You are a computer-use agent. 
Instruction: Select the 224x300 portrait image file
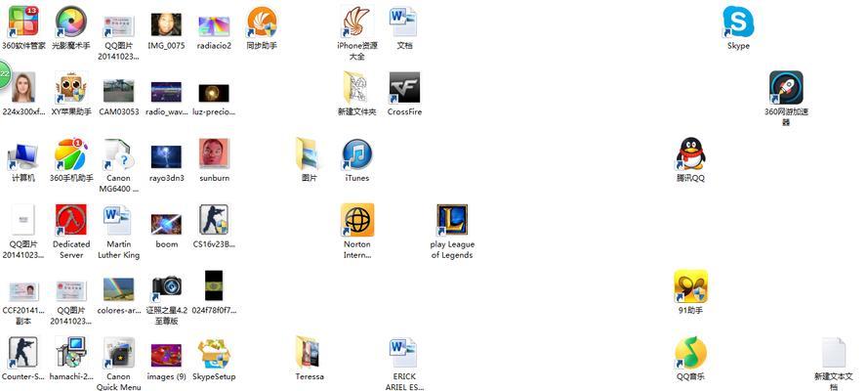(23, 88)
